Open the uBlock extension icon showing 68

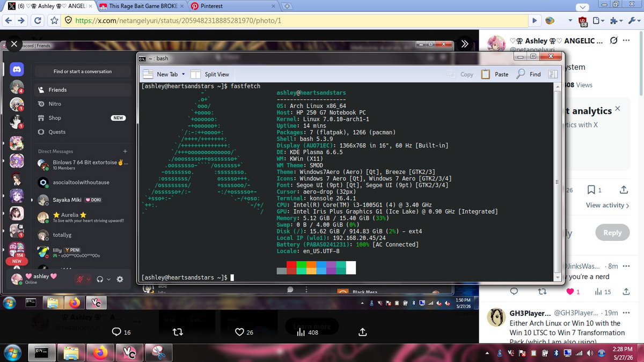click(583, 21)
